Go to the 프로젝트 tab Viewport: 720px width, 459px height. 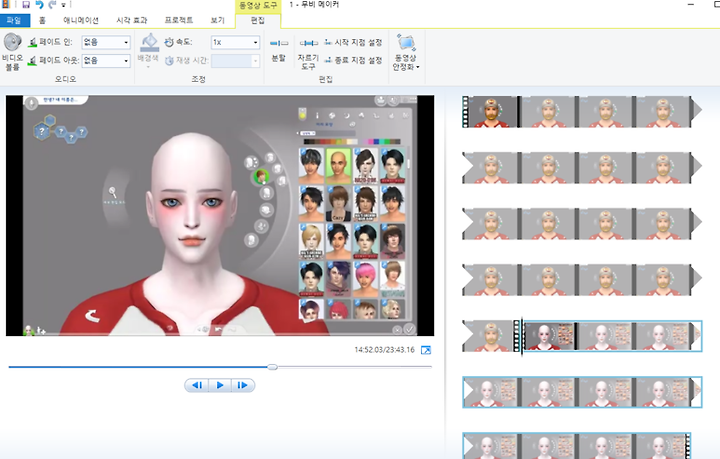point(179,20)
